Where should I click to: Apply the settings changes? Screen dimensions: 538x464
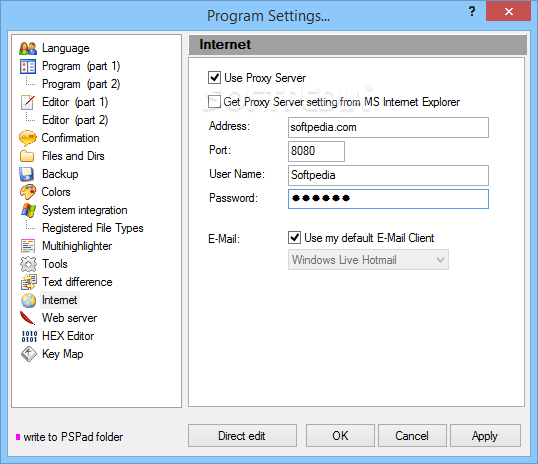point(485,436)
